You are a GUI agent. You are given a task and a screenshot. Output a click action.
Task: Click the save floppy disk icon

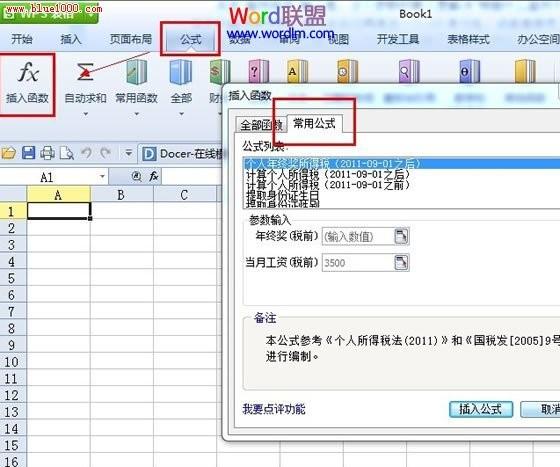[x=29, y=153]
